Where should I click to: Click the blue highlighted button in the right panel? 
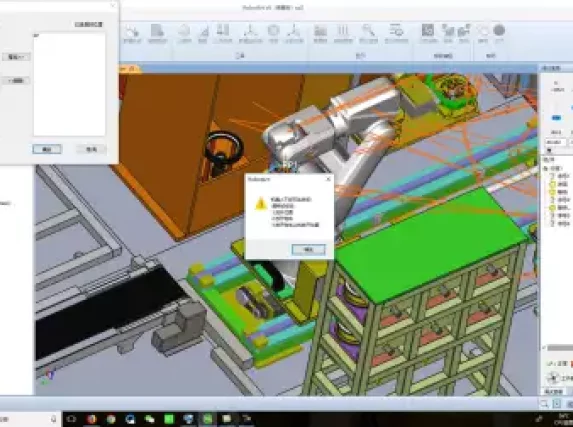pos(556,117)
